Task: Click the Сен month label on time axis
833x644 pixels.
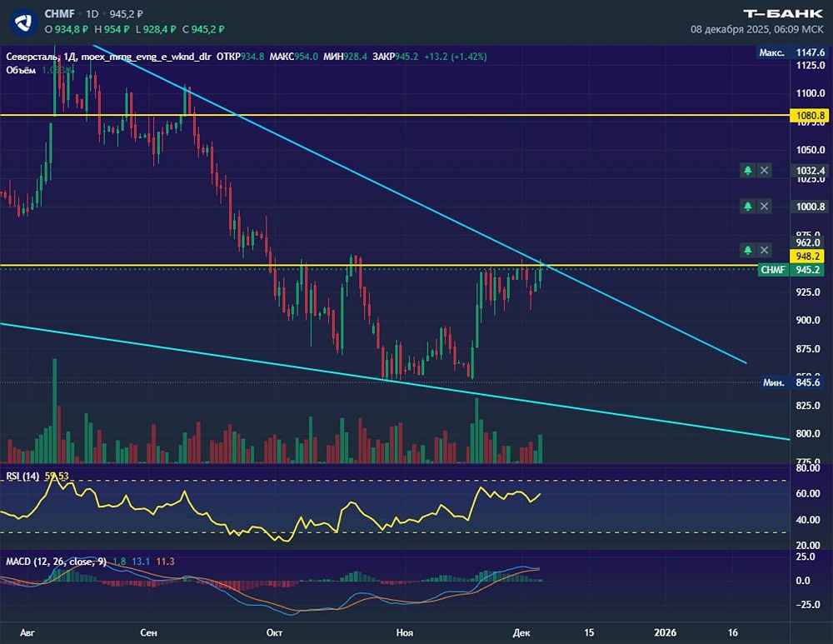Action: tap(148, 632)
